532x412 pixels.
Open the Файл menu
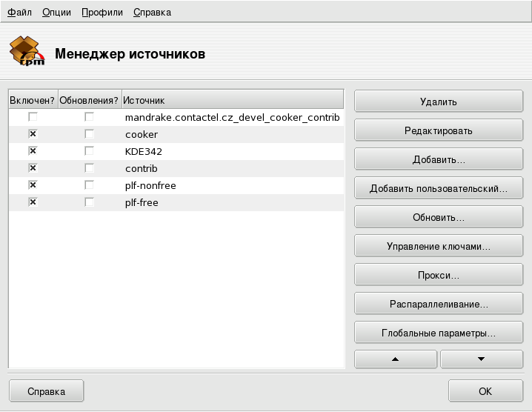pyautogui.click(x=19, y=13)
